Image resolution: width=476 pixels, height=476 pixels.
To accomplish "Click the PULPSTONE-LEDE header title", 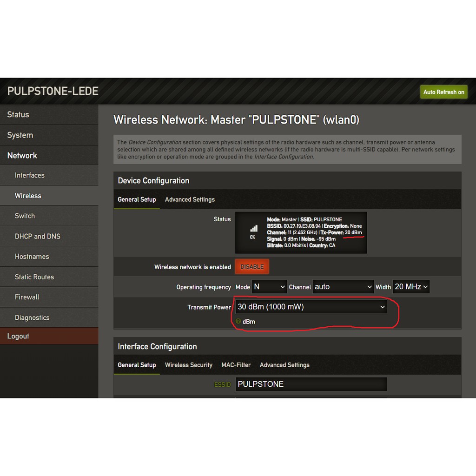I will click(x=53, y=91).
